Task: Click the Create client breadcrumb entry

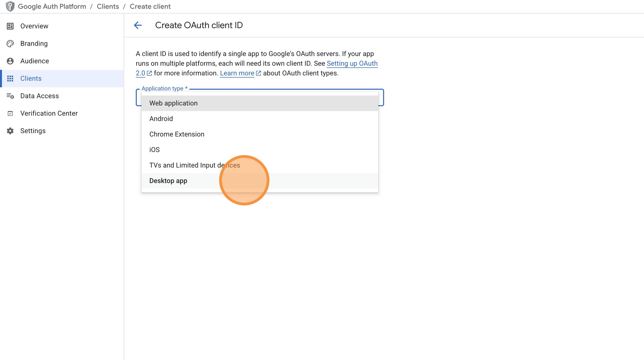Action: click(150, 6)
